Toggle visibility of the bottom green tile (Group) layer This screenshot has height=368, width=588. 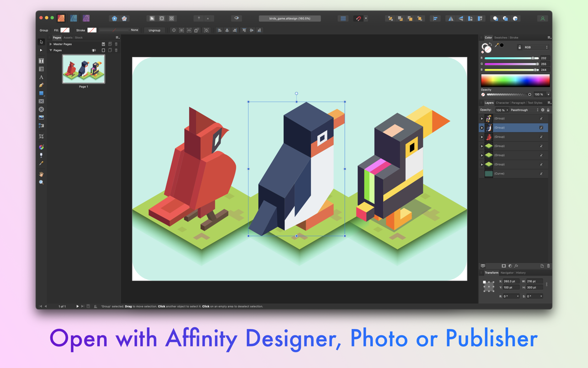(541, 164)
